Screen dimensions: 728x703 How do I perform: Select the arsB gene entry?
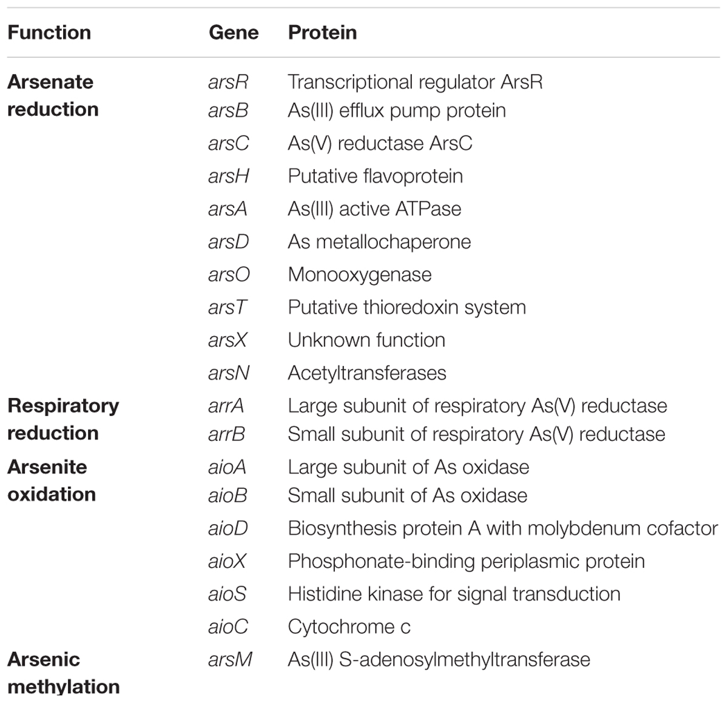(x=228, y=110)
